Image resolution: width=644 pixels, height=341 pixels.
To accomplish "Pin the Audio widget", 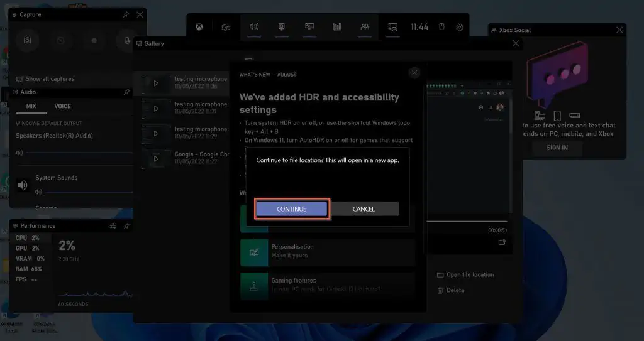I will 126,92.
